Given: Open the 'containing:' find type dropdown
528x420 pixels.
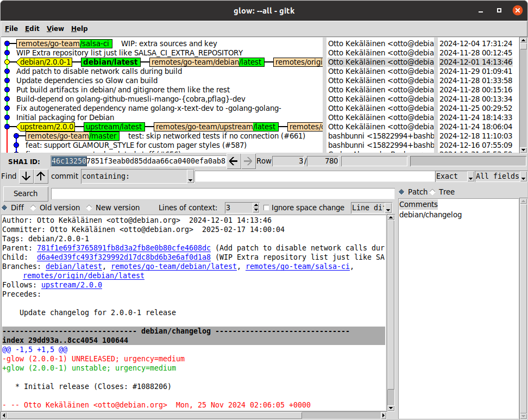Looking at the screenshot, I should 137,177.
